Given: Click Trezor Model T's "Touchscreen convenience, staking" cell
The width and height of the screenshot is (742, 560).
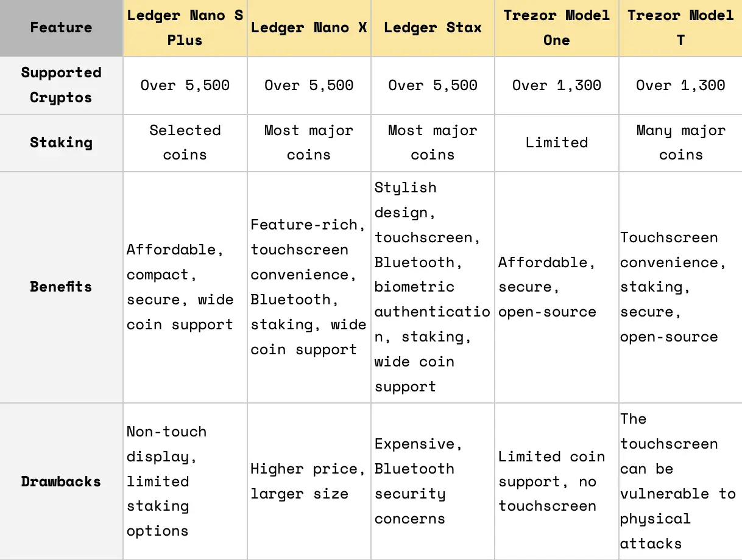Looking at the screenshot, I should (680, 287).
